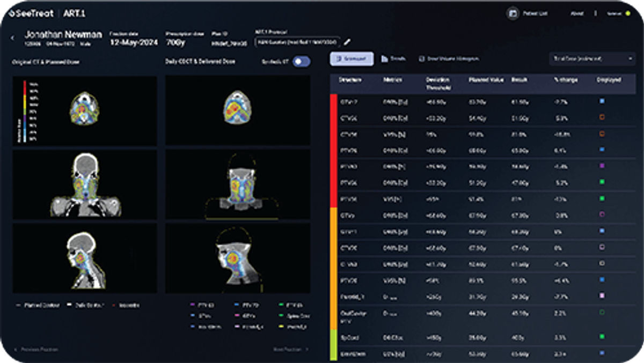Click the clipboard icon inside the Scorecard button
Image resolution: width=644 pixels, height=363 pixels.
(x=340, y=59)
